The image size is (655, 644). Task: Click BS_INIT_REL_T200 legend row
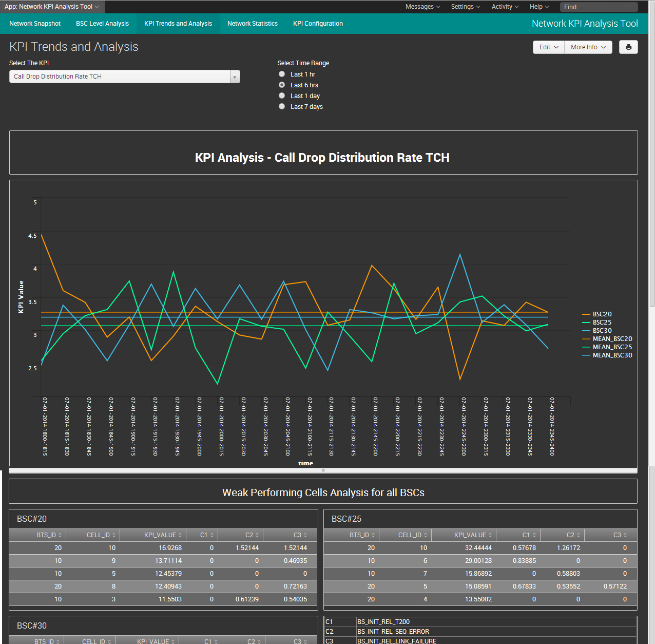point(480,622)
